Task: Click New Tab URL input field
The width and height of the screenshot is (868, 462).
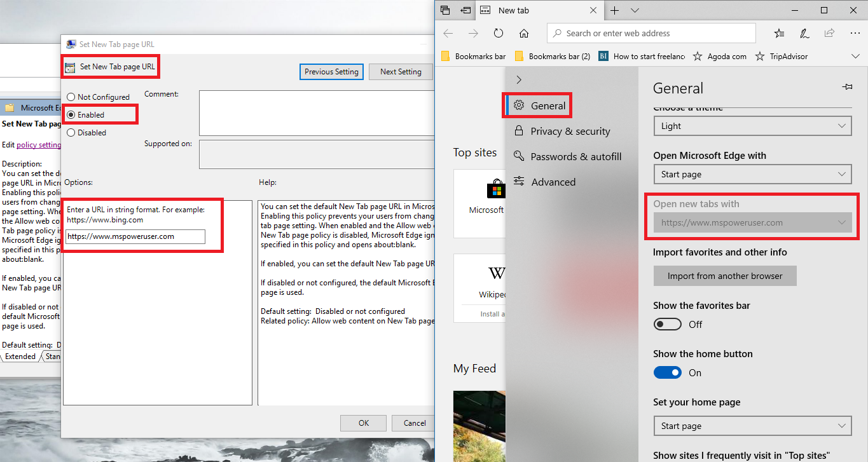Action: [x=135, y=236]
